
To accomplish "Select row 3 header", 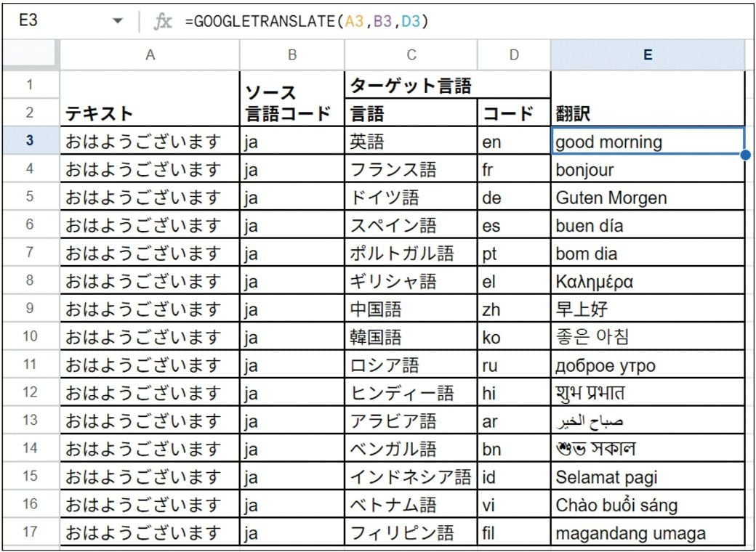I will coord(29,141).
